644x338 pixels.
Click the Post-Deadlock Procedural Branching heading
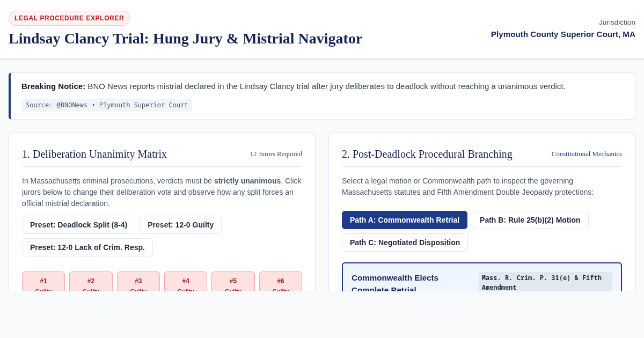click(x=427, y=154)
